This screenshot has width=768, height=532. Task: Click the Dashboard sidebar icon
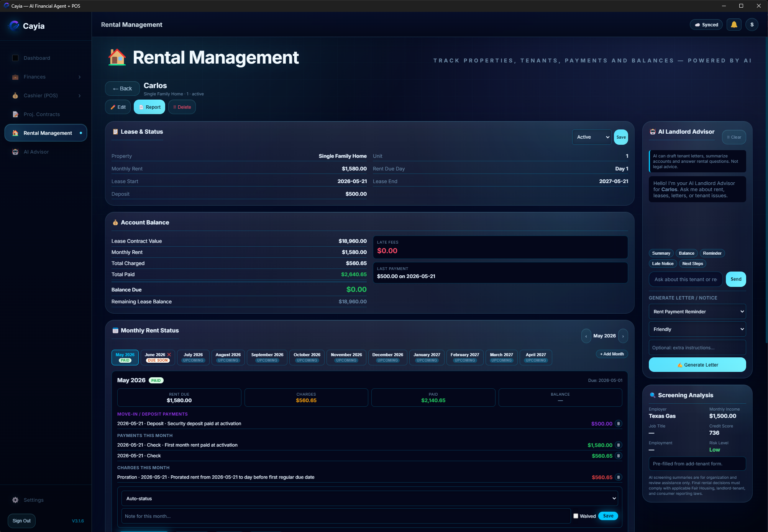[x=15, y=58]
